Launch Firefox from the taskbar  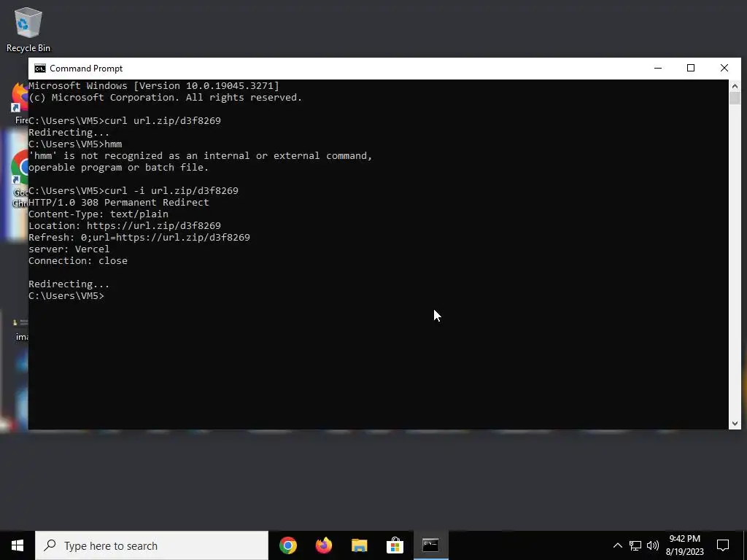[x=323, y=545]
